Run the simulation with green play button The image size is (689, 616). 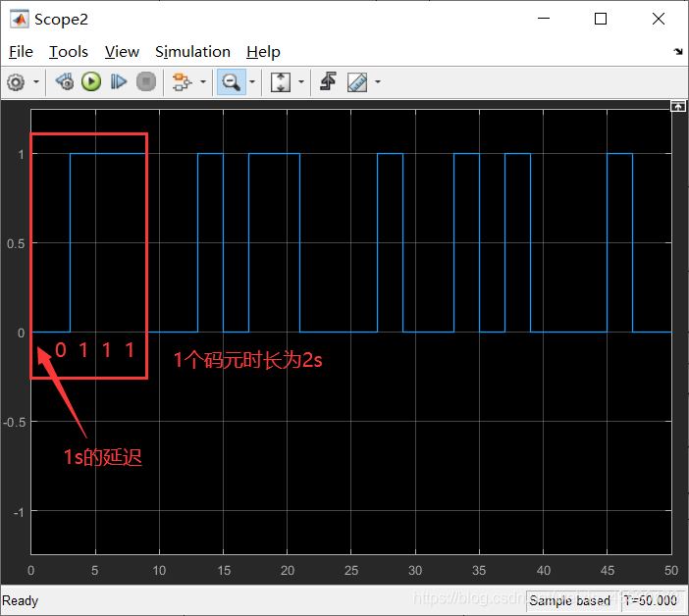(x=91, y=81)
